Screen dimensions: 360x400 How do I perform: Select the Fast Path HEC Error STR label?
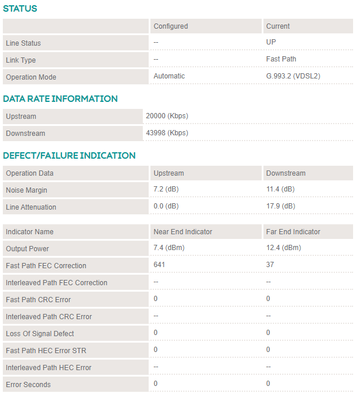[46, 351]
